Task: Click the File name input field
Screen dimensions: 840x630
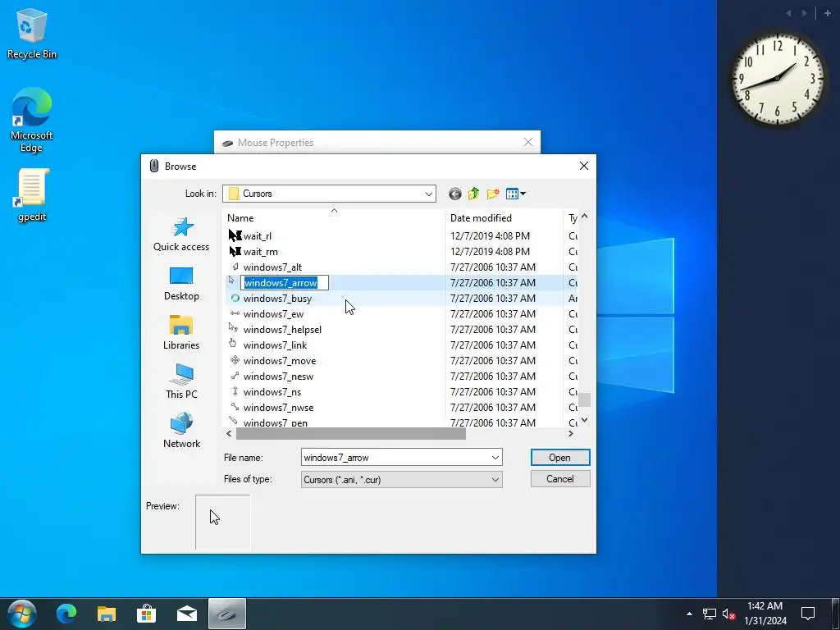Action: [396, 458]
